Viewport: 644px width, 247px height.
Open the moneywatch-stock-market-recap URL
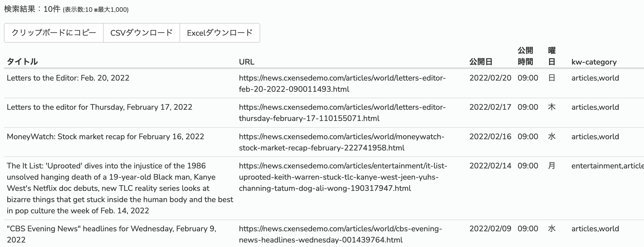pos(342,142)
